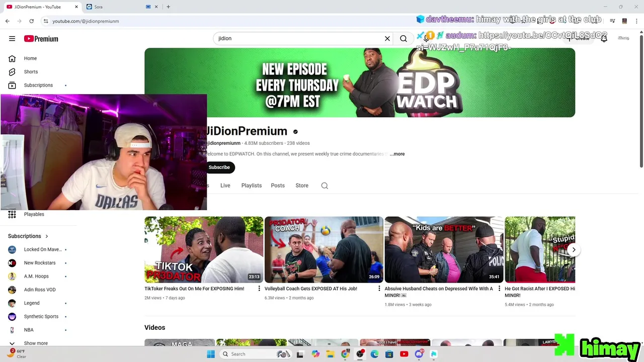This screenshot has height=362, width=644.
Task: Open options for Volleyball Coach video
Action: click(379, 289)
